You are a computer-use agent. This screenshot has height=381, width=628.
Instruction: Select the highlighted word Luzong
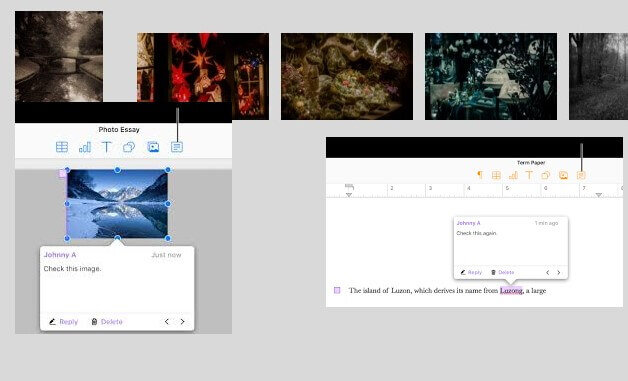tap(511, 290)
